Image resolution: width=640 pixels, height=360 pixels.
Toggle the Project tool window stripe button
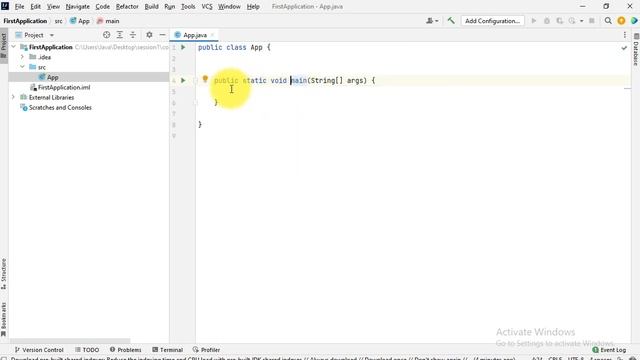tap(4, 45)
